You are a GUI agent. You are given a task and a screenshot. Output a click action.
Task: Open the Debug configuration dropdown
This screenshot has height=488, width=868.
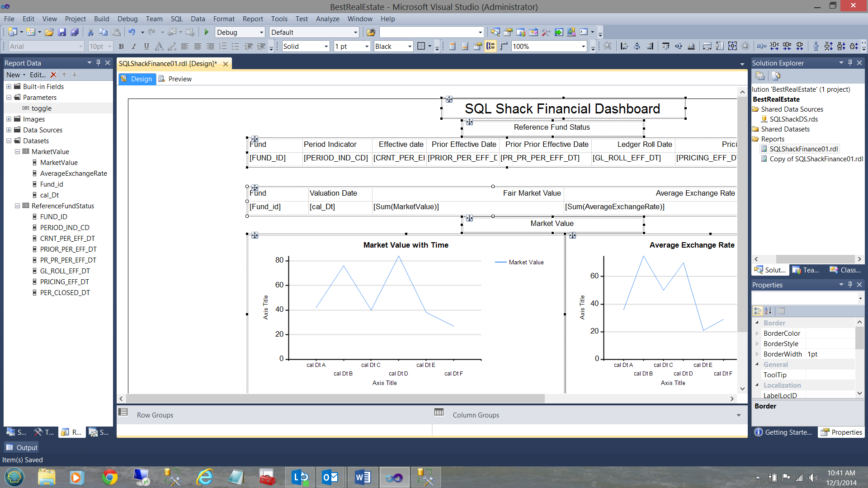point(261,32)
